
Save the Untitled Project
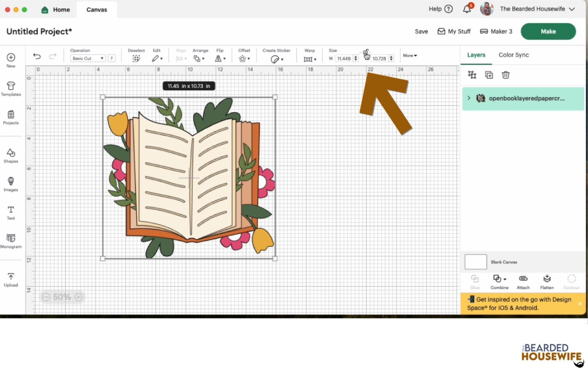[x=421, y=31]
